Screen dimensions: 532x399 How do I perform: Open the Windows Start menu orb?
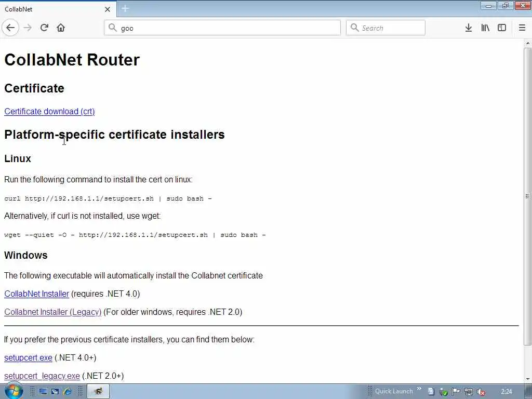13,391
